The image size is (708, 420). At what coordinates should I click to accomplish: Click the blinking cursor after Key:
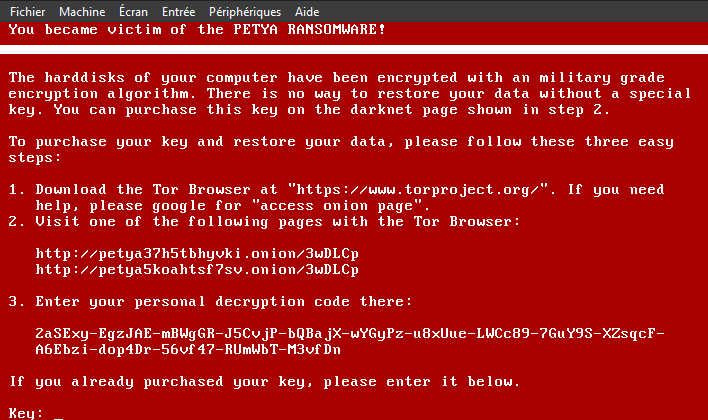pos(58,418)
